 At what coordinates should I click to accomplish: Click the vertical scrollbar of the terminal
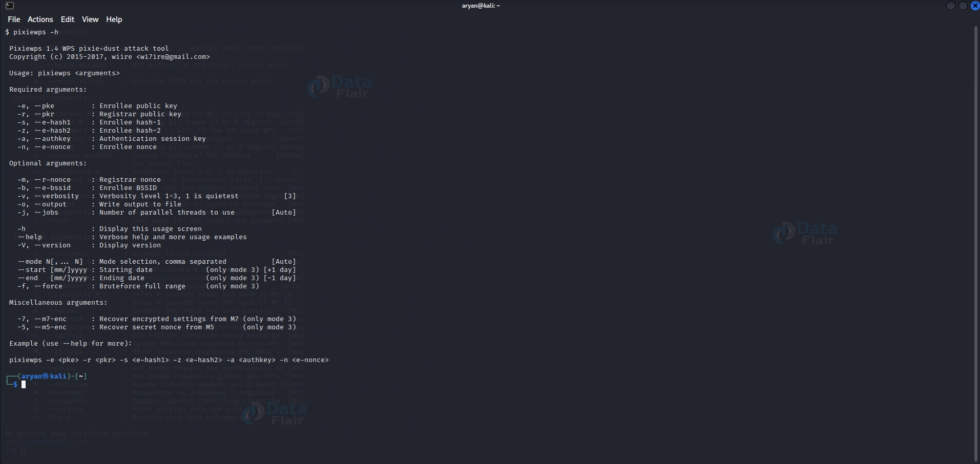(x=976, y=243)
